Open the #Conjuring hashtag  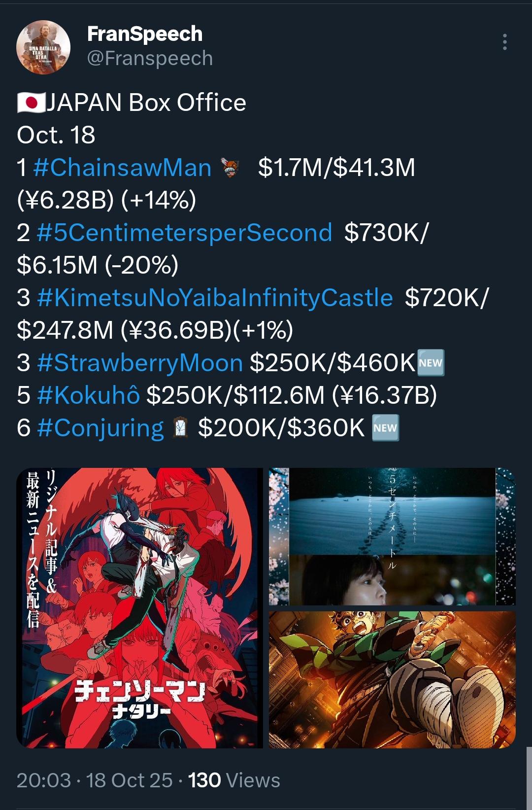point(100,428)
